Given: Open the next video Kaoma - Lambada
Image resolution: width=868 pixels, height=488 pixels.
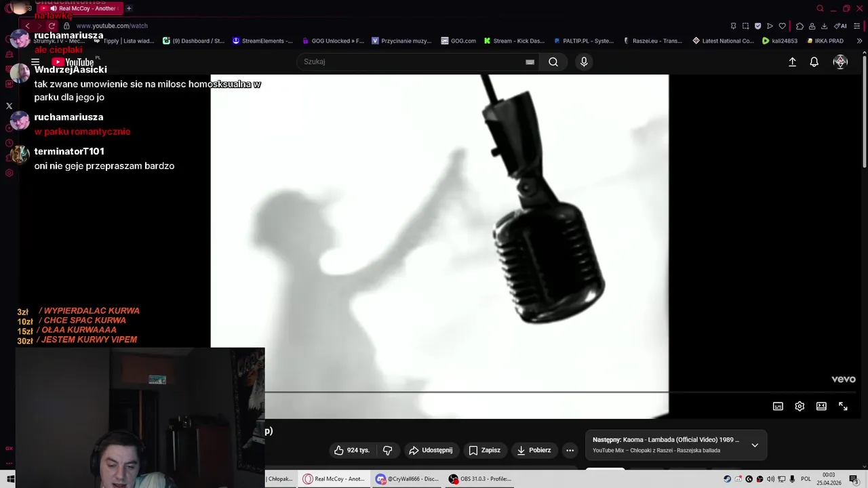Looking at the screenshot, I should pyautogui.click(x=666, y=440).
